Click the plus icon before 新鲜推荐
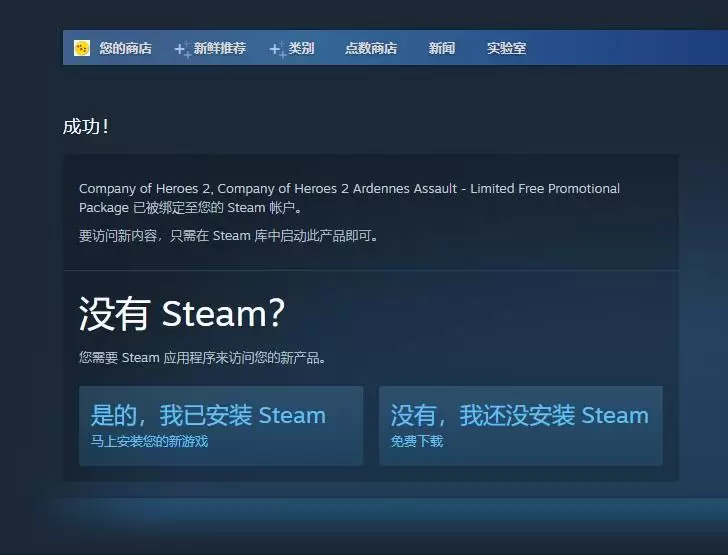The height and width of the screenshot is (555, 728). [182, 49]
